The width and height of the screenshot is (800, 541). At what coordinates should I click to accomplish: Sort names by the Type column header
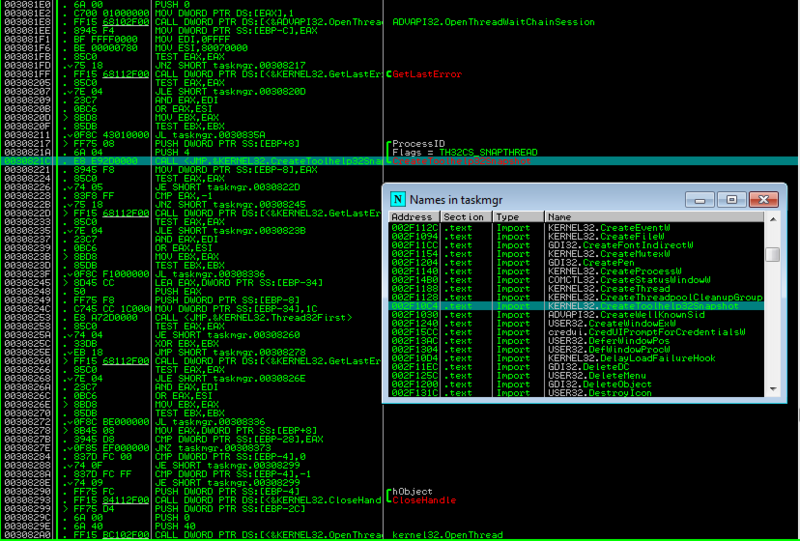(x=518, y=217)
